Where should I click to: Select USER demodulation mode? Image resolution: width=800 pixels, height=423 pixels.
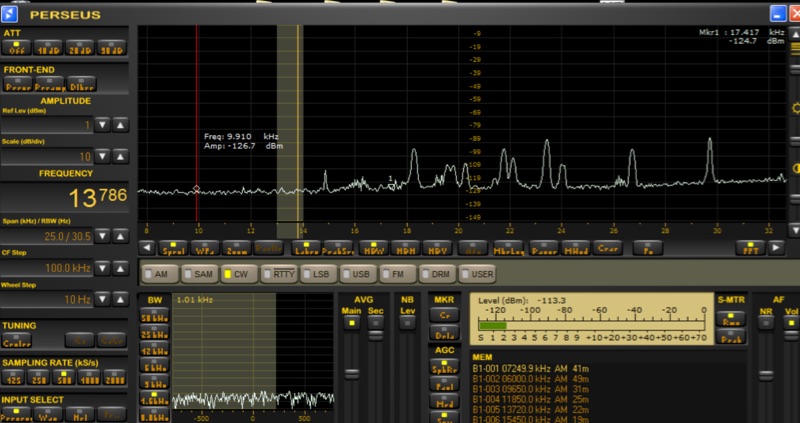(478, 274)
